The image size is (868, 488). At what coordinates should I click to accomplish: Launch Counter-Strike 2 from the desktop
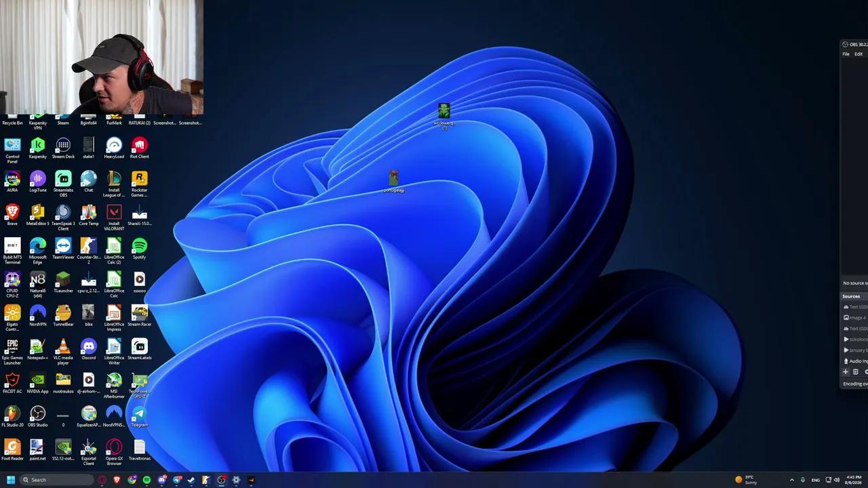(88, 251)
